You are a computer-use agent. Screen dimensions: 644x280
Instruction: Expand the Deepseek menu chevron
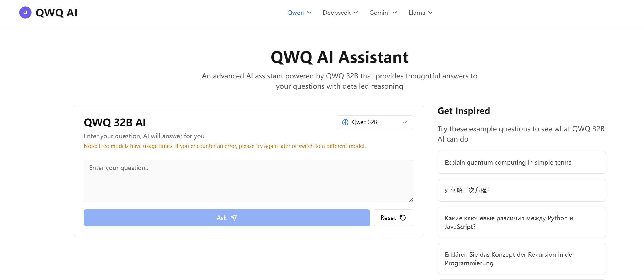click(356, 13)
